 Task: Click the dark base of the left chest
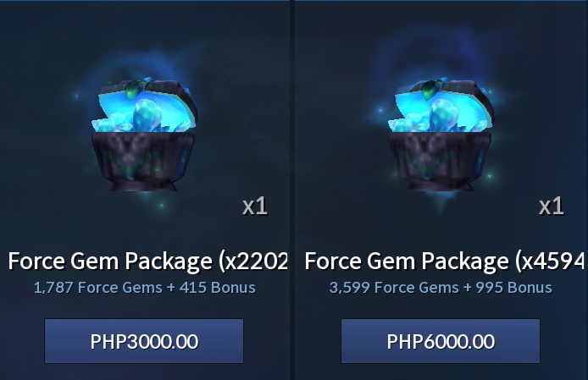pyautogui.click(x=144, y=161)
